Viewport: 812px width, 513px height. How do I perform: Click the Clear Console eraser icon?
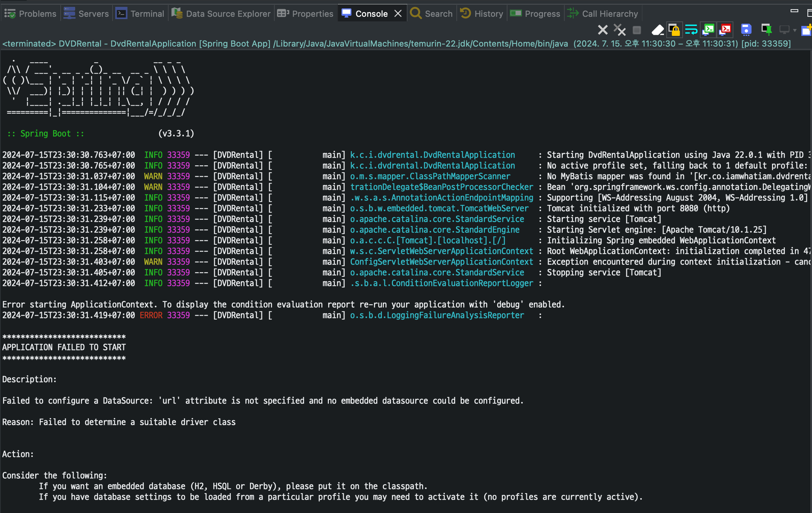click(657, 30)
